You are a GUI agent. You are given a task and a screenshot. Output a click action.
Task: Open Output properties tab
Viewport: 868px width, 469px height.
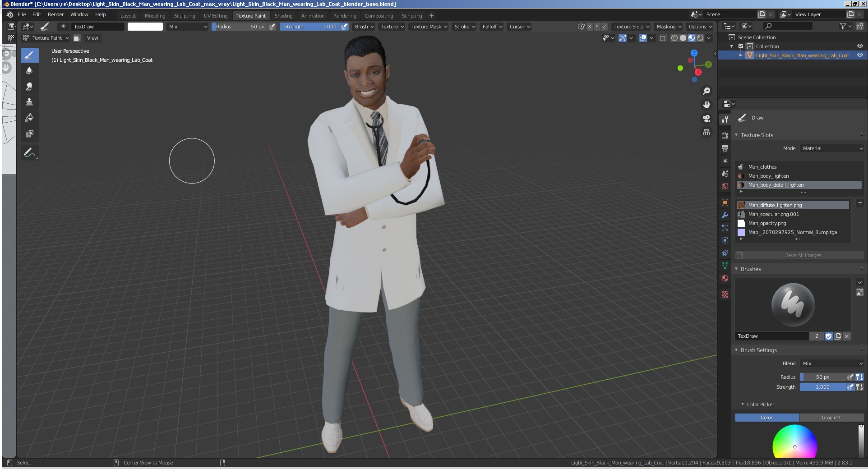725,148
